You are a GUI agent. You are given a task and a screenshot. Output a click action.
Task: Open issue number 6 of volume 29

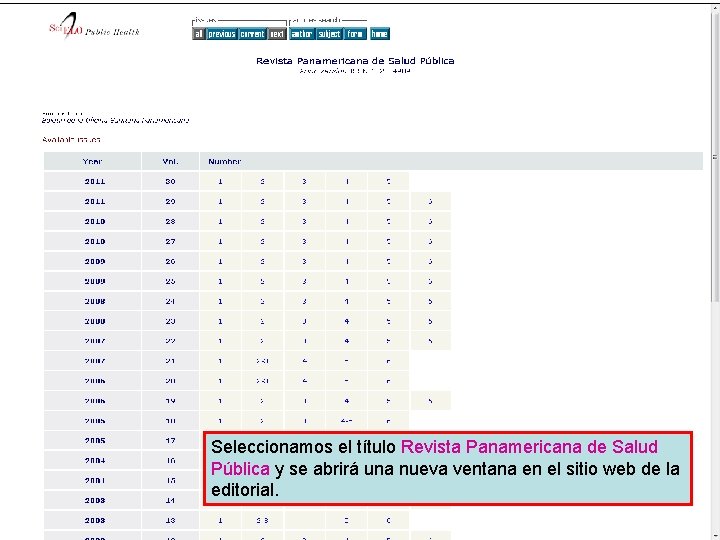click(430, 202)
